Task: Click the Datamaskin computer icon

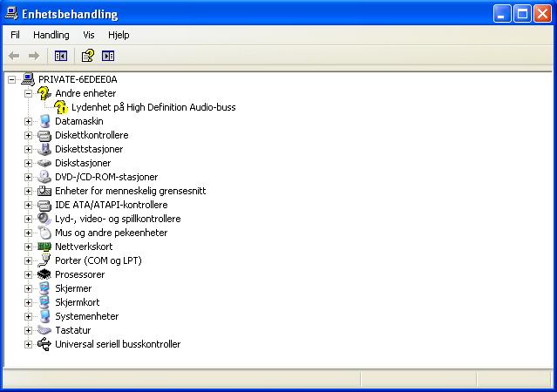Action: 44,121
